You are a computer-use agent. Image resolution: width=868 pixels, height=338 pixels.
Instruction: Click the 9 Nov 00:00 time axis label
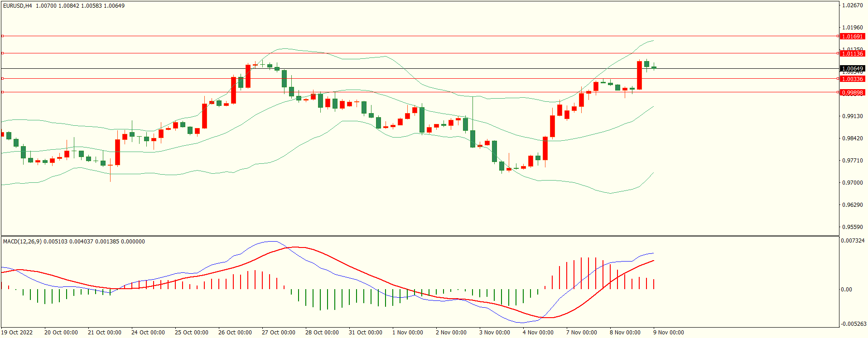[x=669, y=333]
